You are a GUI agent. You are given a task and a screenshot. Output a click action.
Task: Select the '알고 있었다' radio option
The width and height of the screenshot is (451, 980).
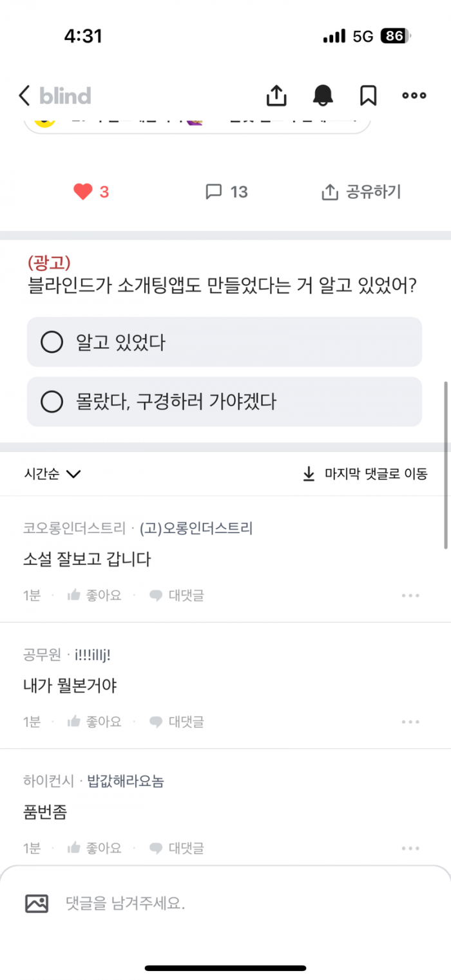(x=52, y=342)
